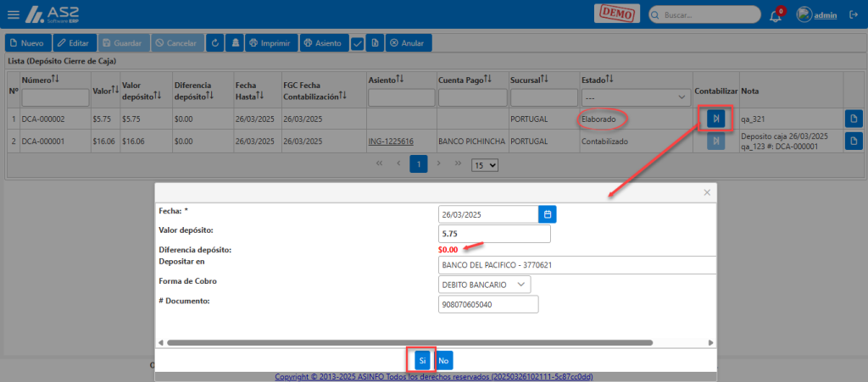This screenshot has width=868, height=382.
Task: Click the logout icon beside admin
Action: [853, 15]
